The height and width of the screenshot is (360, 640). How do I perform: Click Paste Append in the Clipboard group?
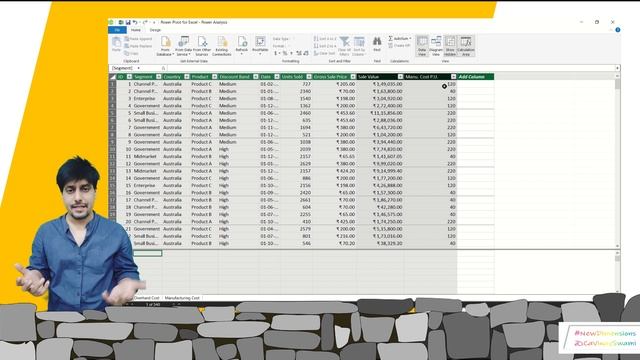[138, 39]
